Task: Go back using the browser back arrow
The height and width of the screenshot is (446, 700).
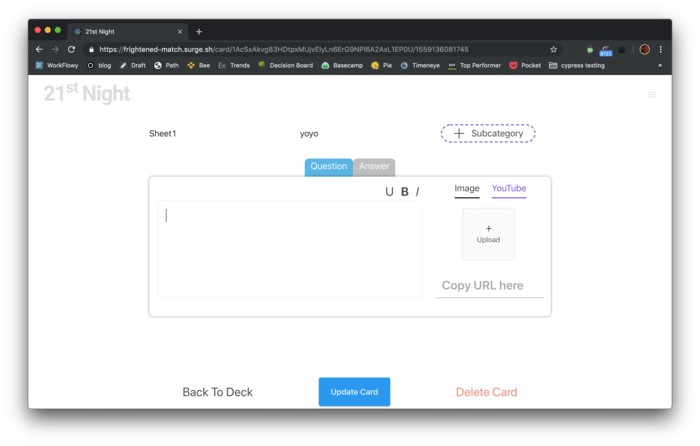Action: [x=39, y=49]
